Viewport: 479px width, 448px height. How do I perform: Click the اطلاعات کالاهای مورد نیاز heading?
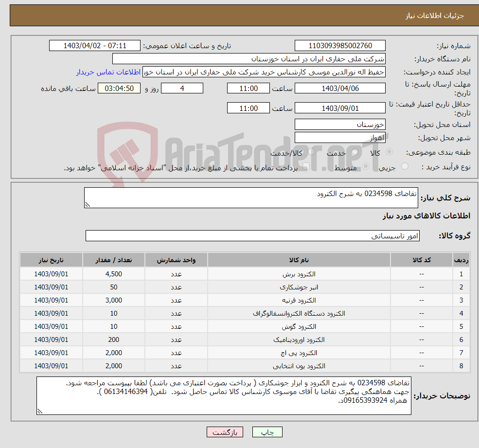(x=426, y=216)
